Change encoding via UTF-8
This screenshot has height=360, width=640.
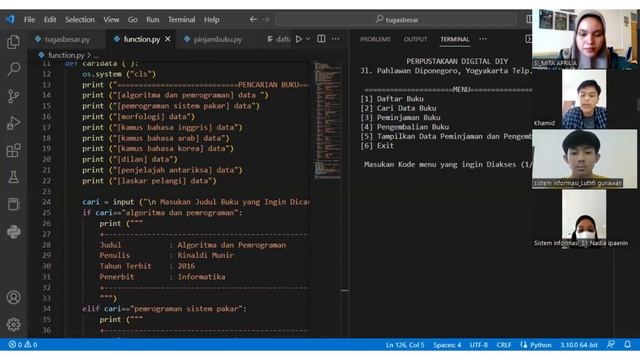[x=479, y=345]
